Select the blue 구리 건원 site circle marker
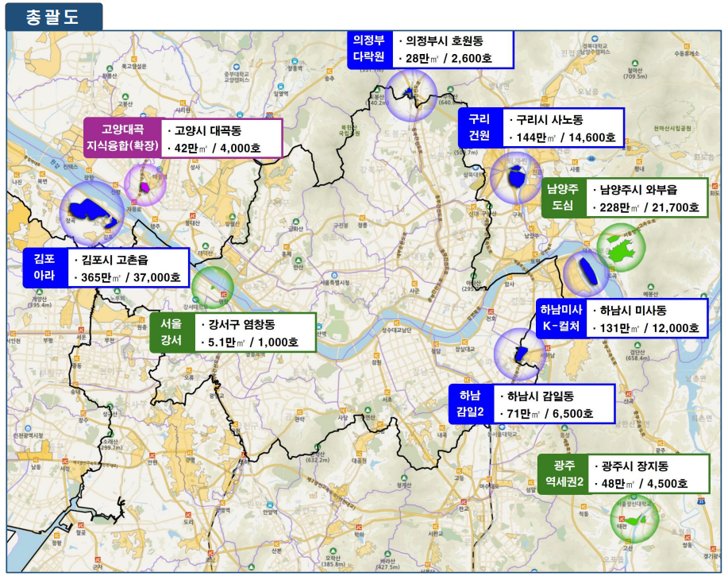The height and width of the screenshot is (576, 728). (x=515, y=177)
